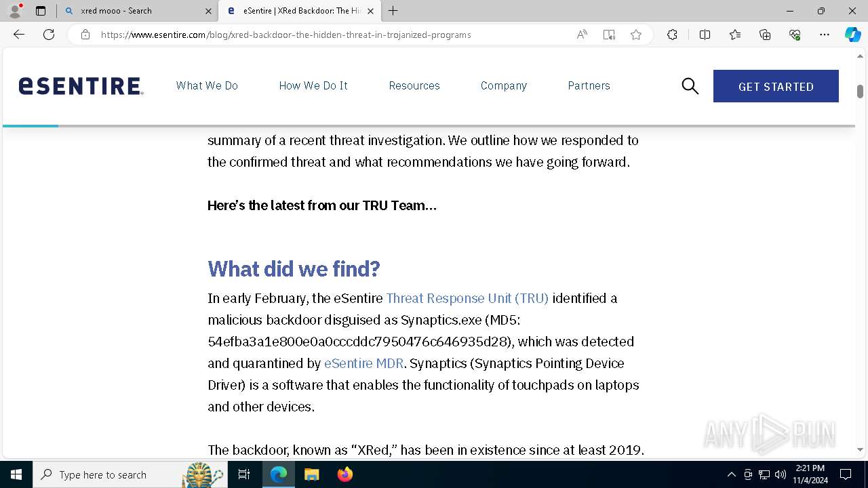This screenshot has width=868, height=488.
Task: Close the eSentire XRed Backdoor tab
Action: click(371, 11)
